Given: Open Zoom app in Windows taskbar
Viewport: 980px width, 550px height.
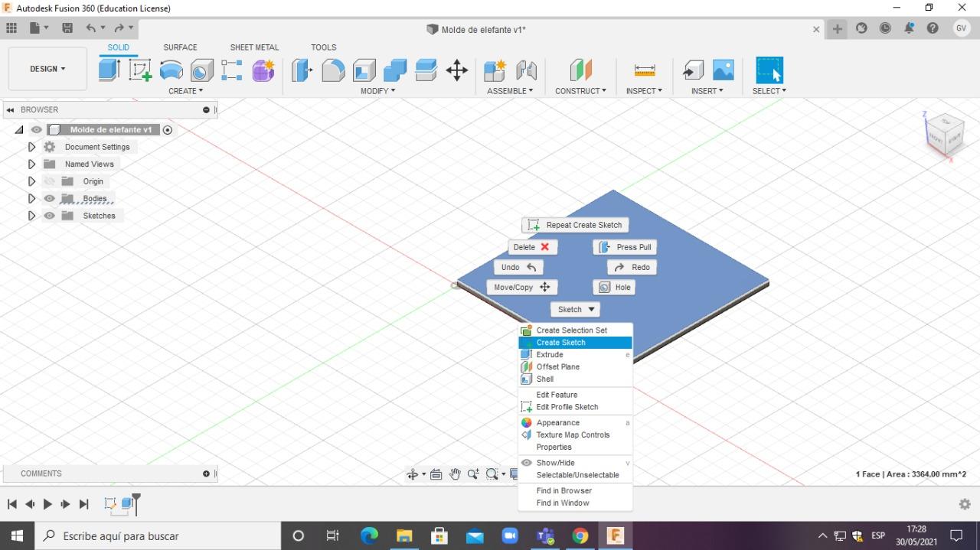Looking at the screenshot, I should [x=510, y=536].
